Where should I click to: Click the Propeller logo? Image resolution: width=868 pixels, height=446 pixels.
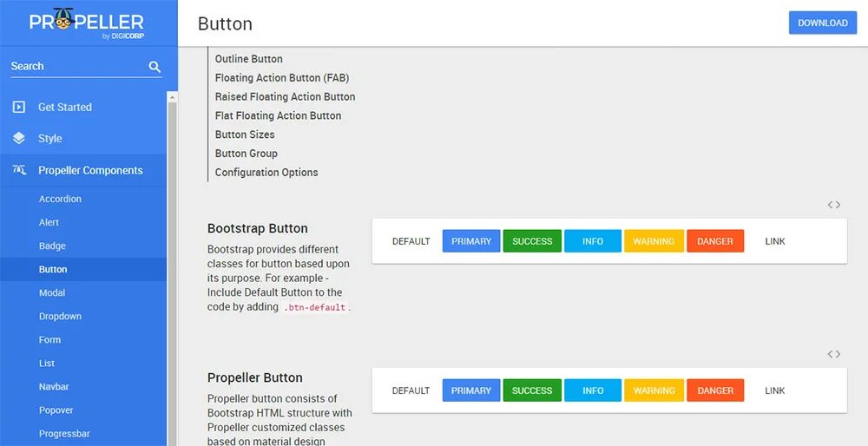click(87, 23)
